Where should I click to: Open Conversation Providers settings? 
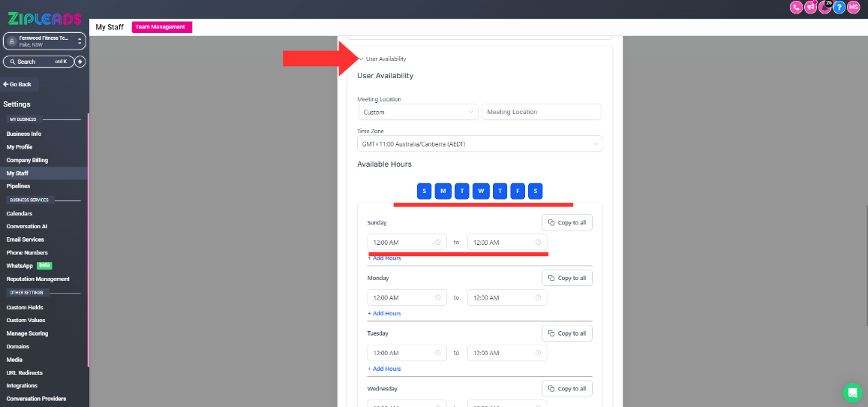pyautogui.click(x=36, y=399)
